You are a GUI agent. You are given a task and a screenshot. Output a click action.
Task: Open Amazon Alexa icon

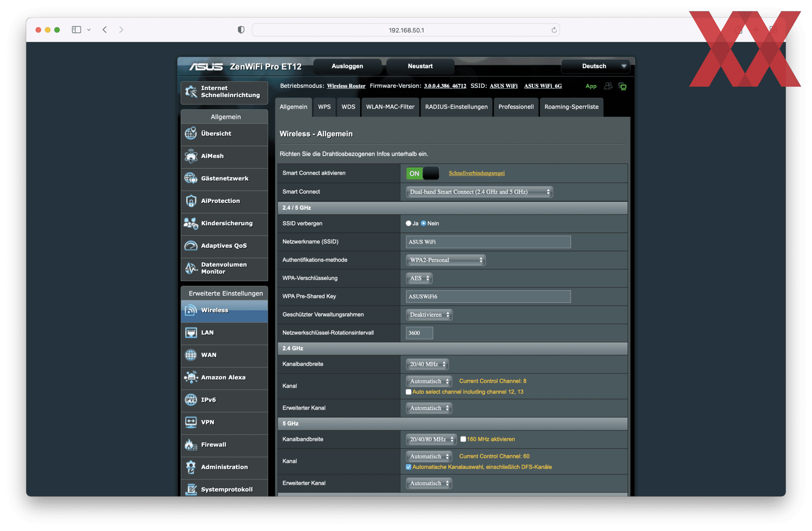[191, 378]
